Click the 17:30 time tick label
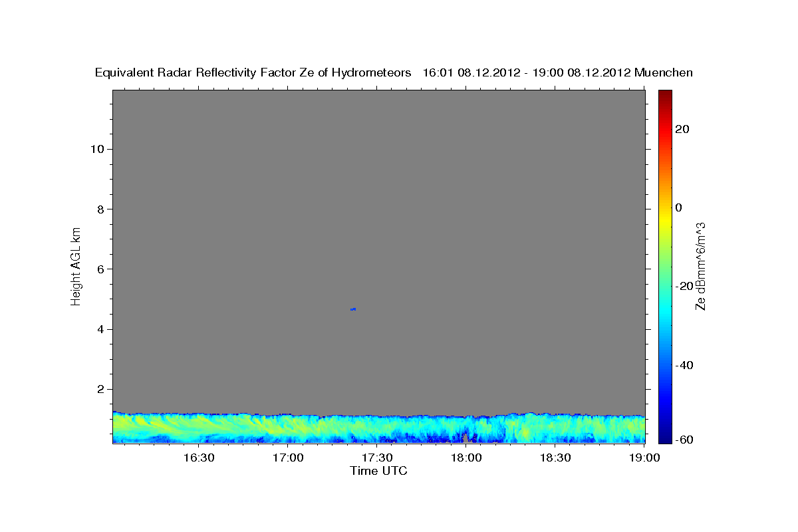The image size is (798, 532). tap(378, 458)
